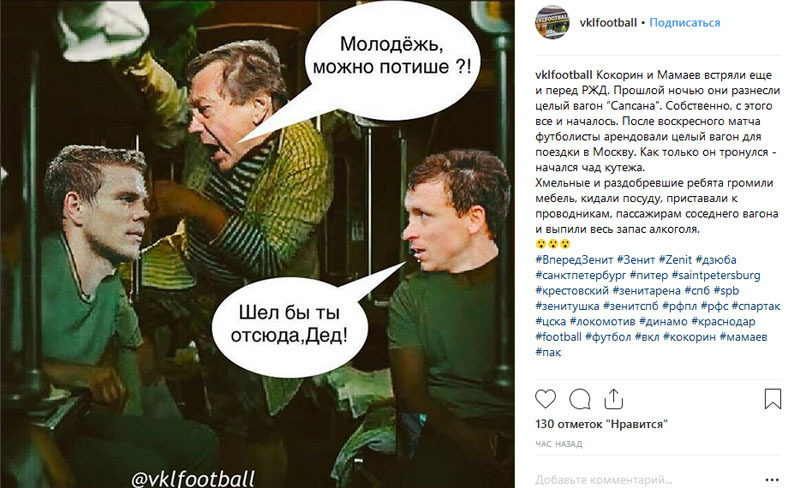The height and width of the screenshot is (488, 800).
Task: View the 130 likes list
Action: pyautogui.click(x=602, y=424)
